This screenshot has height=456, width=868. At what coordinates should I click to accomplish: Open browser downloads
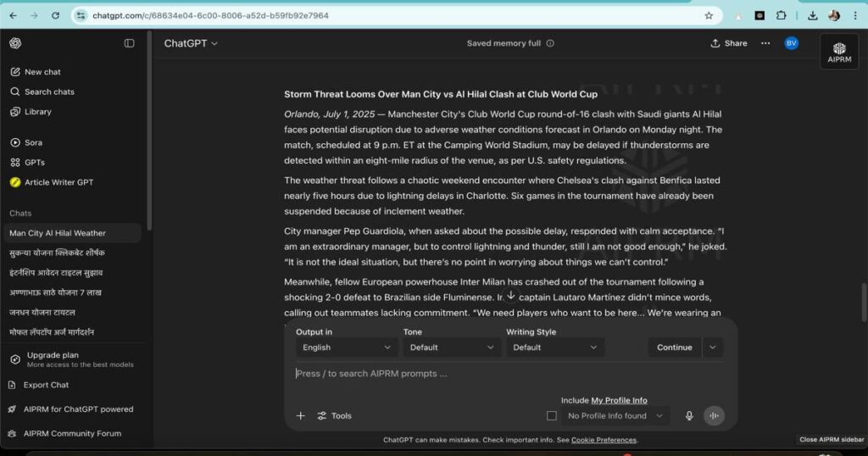tap(813, 15)
